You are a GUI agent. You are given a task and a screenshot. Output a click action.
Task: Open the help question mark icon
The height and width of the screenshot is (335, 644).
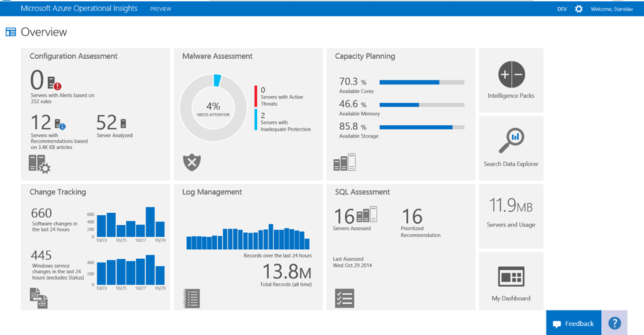(x=614, y=323)
